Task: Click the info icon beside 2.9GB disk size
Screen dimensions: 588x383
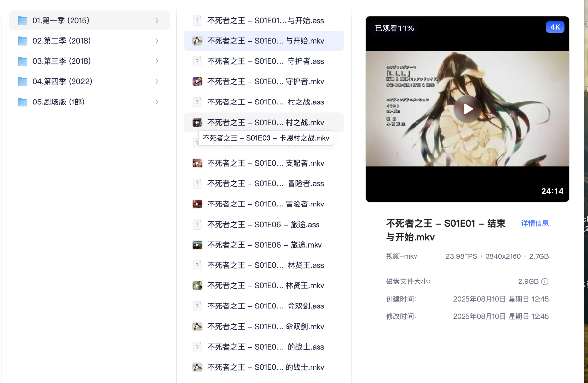Action: point(545,281)
